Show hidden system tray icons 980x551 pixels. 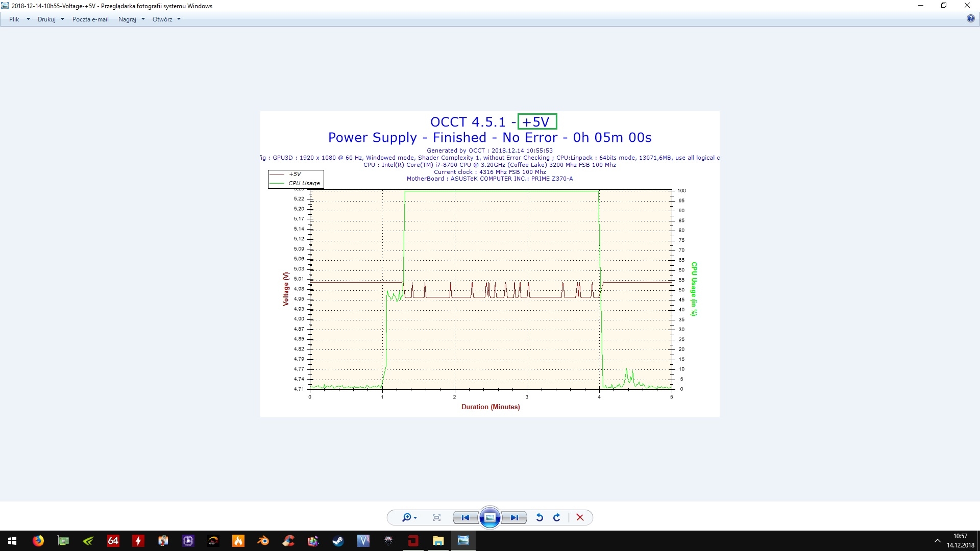click(x=937, y=541)
